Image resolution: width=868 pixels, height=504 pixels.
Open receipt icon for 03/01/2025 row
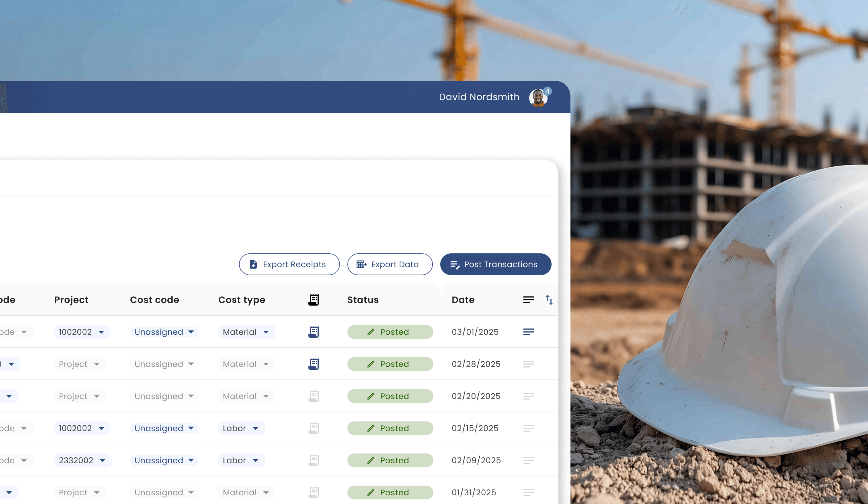click(x=313, y=332)
